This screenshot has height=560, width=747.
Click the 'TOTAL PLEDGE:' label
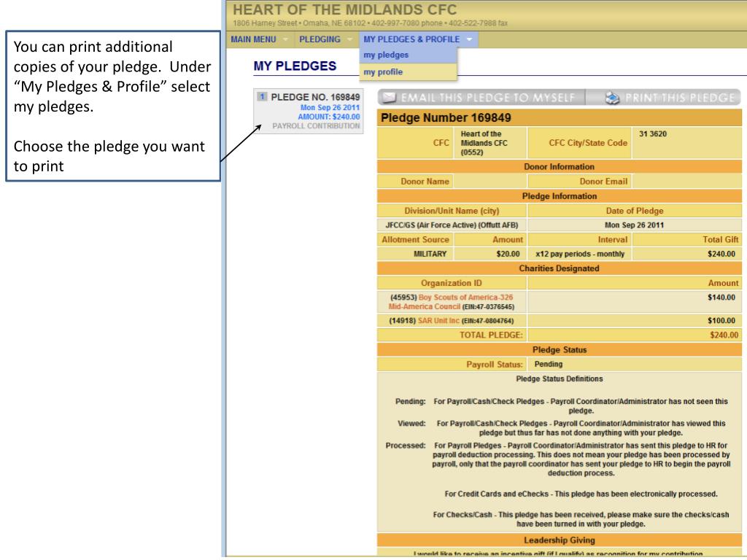point(491,335)
